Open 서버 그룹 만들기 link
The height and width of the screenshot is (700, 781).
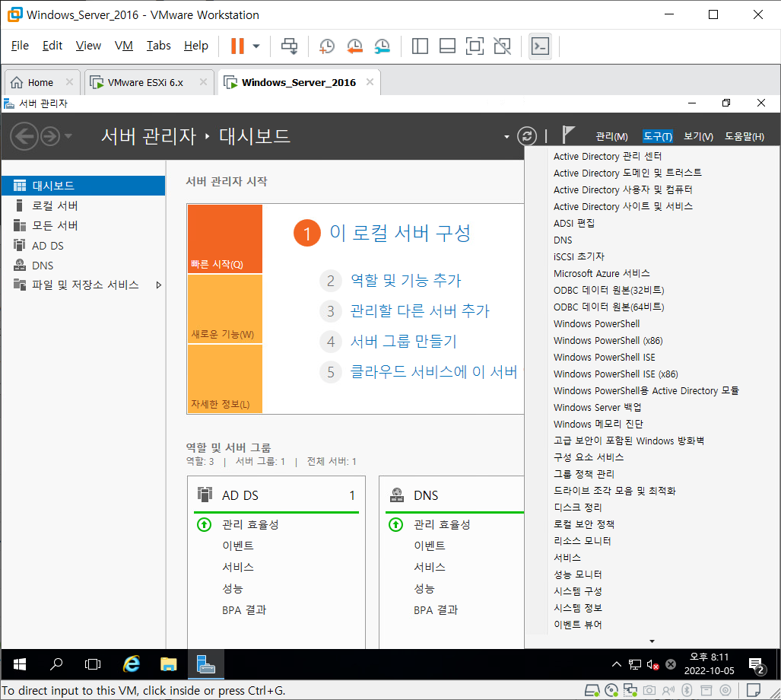tap(404, 342)
